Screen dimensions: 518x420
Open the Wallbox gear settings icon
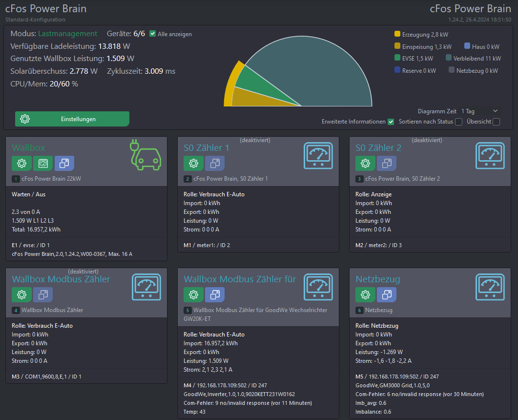(x=21, y=163)
